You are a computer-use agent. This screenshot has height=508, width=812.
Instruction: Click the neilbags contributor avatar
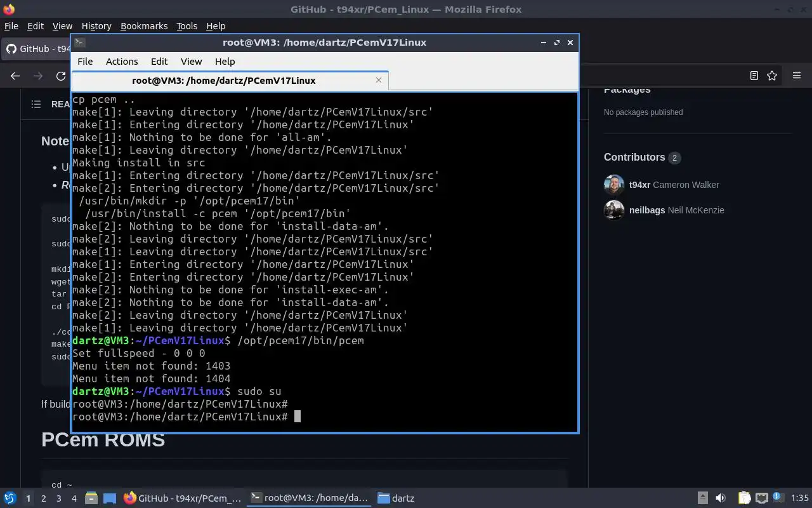614,210
